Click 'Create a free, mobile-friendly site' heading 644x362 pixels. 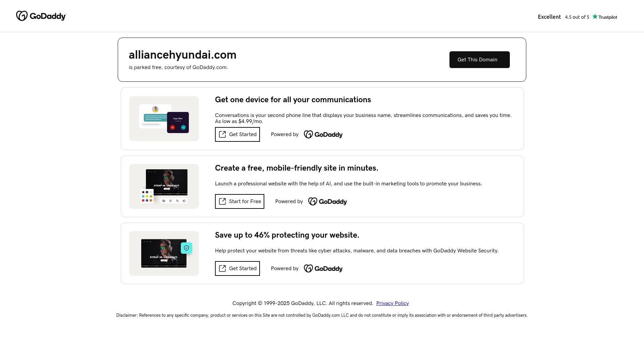coord(297,168)
